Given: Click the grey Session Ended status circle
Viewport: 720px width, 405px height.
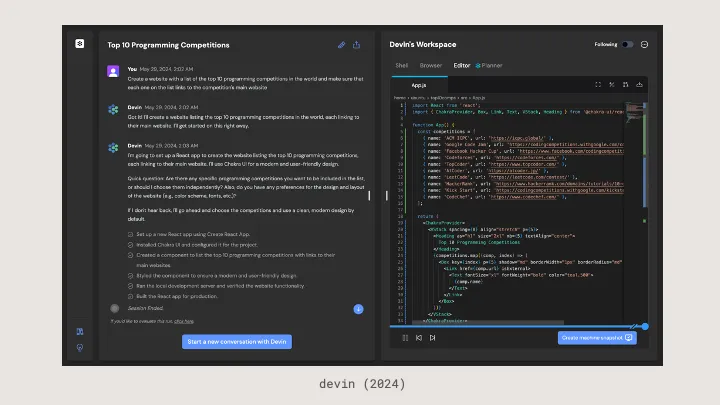Looking at the screenshot, I should [115, 309].
